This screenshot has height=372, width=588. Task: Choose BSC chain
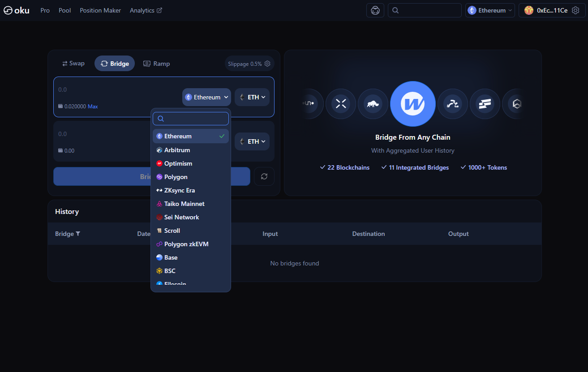[x=191, y=271]
